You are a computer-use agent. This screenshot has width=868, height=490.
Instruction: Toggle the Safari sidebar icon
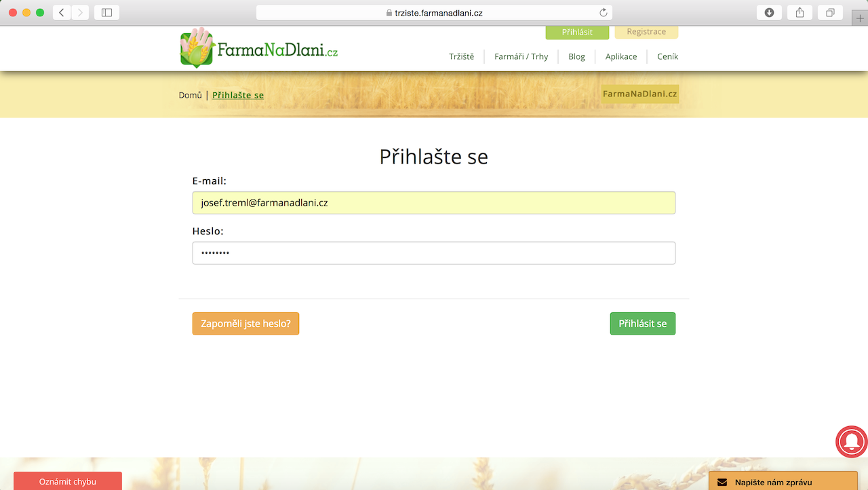(106, 13)
